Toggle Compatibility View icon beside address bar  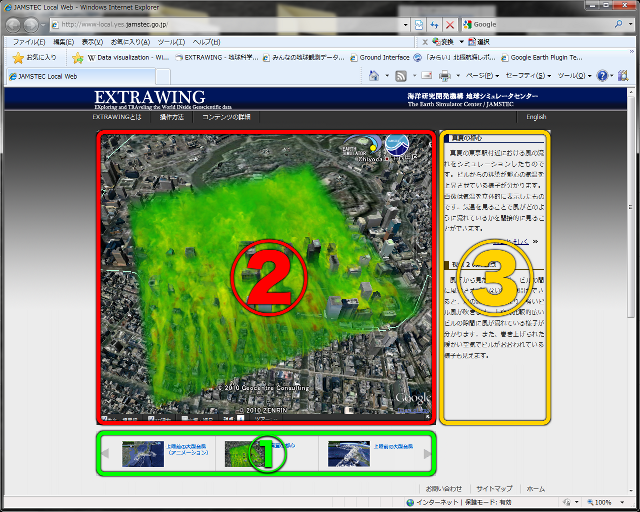pos(419,25)
